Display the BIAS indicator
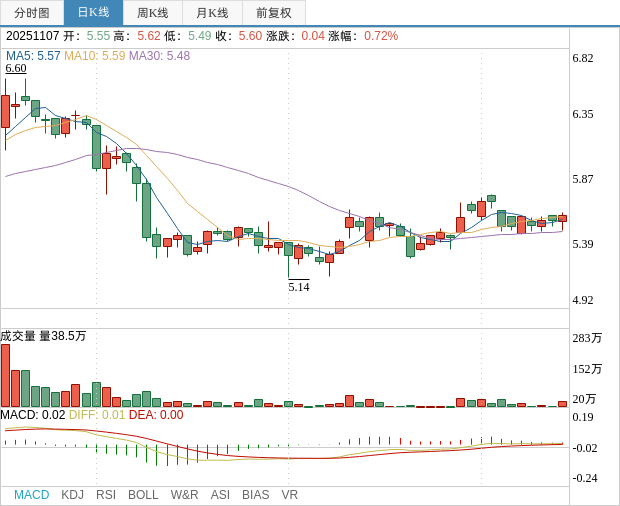620x506 pixels. click(x=255, y=495)
